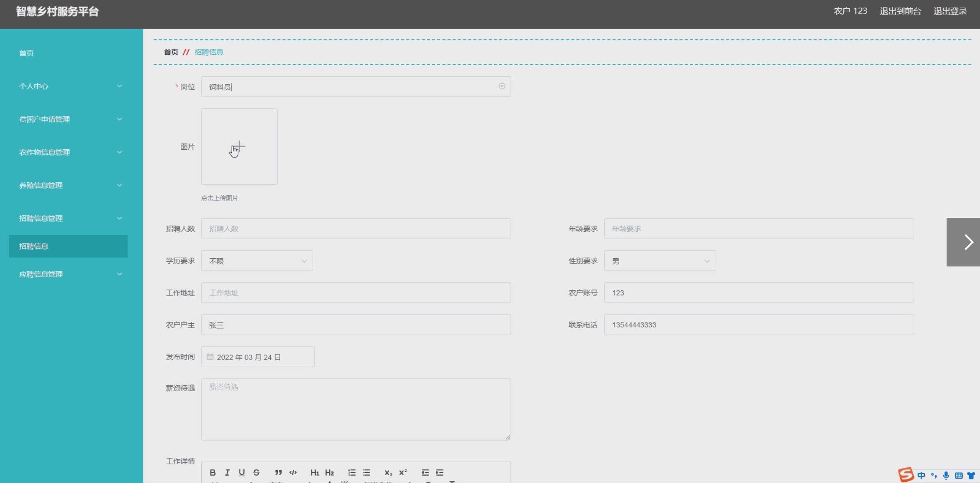Image resolution: width=980 pixels, height=483 pixels.
Task: Click the 退出登录 link
Action: [x=950, y=11]
